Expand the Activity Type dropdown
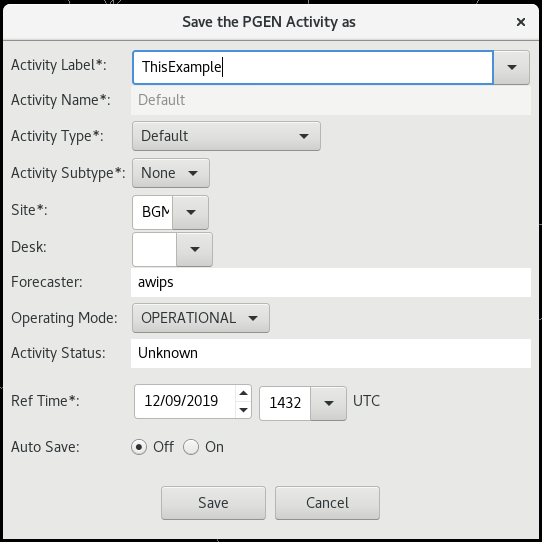 point(226,136)
